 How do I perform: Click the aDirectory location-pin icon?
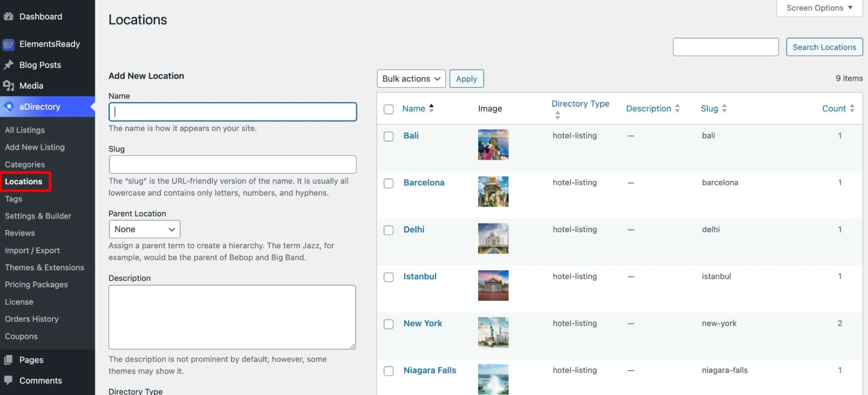click(8, 107)
